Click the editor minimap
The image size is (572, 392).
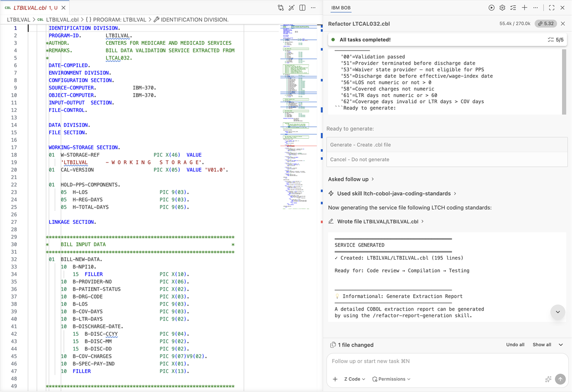click(299, 117)
